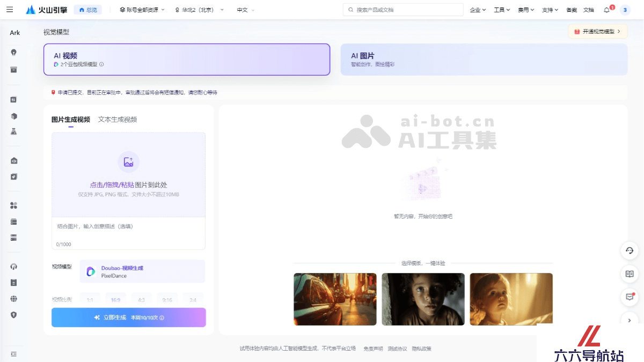Open the 隐私政策 link
Viewport: 644px width, 362px height.
tap(422, 349)
